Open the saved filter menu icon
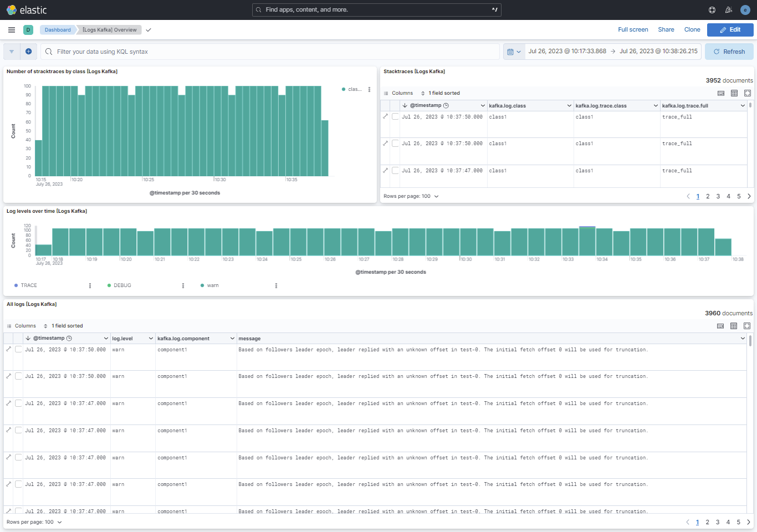The image size is (757, 532). point(12,52)
